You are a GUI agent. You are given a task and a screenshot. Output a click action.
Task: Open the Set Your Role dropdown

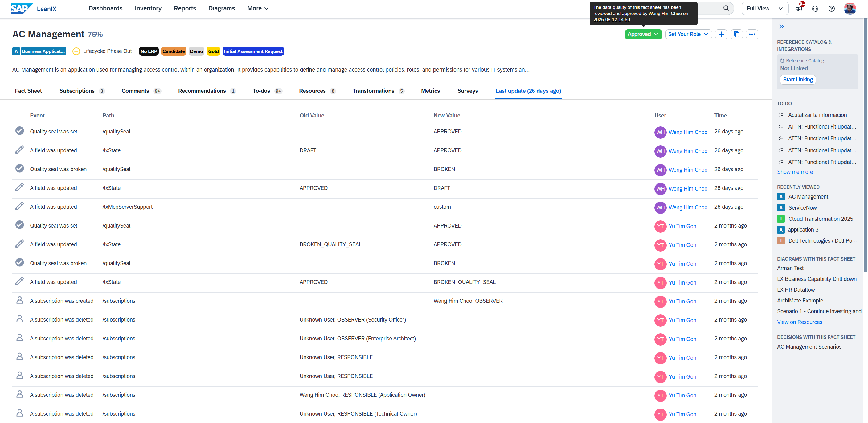pyautogui.click(x=688, y=34)
